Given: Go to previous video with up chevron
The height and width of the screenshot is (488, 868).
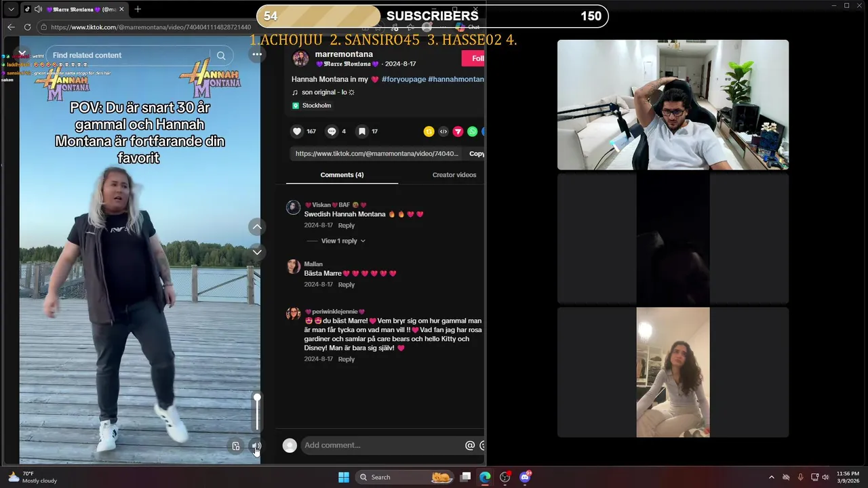Looking at the screenshot, I should click(257, 226).
